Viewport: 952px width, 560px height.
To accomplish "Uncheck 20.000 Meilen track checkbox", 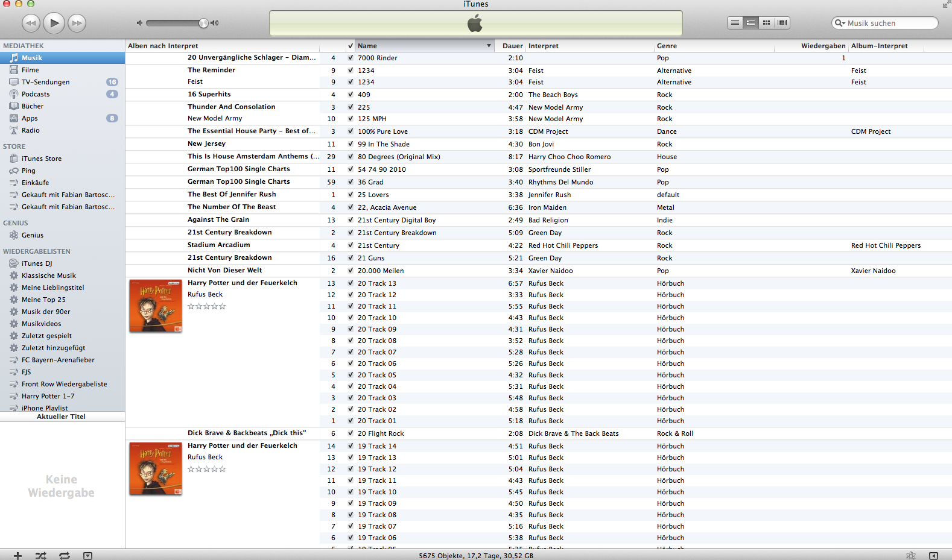I will tap(351, 271).
